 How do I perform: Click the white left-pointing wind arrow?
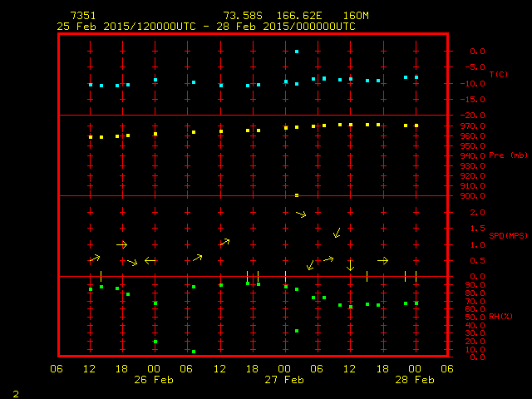click(150, 260)
